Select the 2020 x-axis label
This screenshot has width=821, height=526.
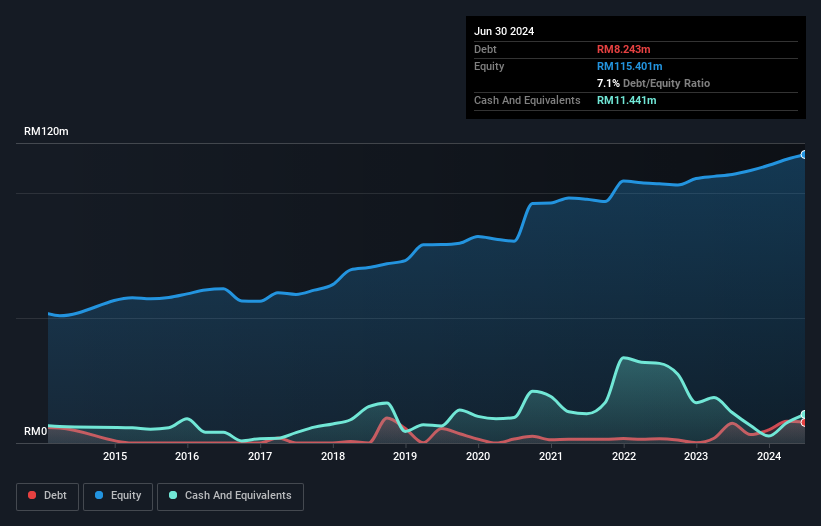pos(478,456)
